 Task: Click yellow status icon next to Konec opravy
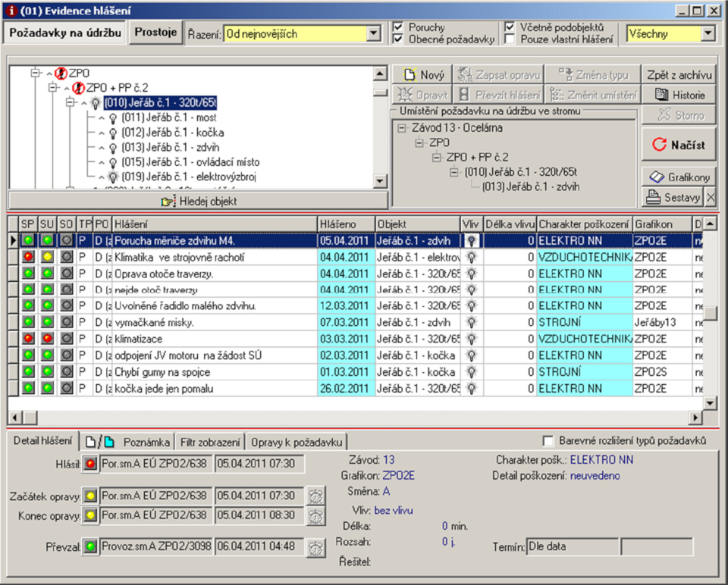point(90,515)
